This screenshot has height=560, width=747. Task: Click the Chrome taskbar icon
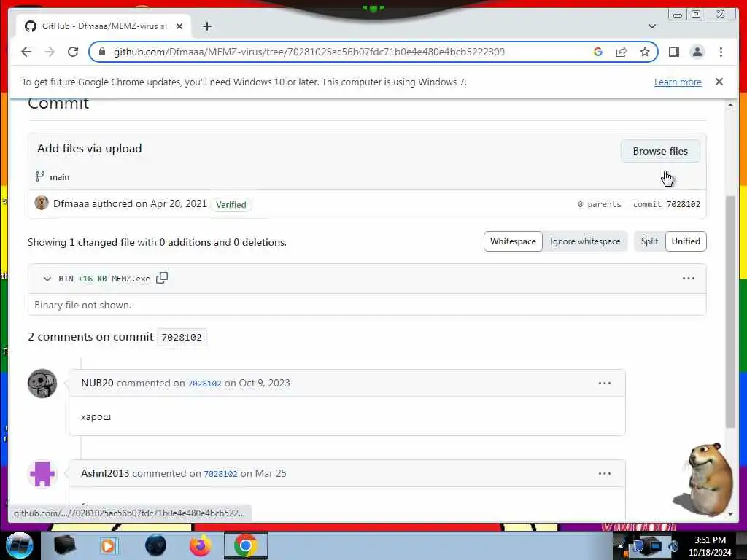click(x=246, y=545)
